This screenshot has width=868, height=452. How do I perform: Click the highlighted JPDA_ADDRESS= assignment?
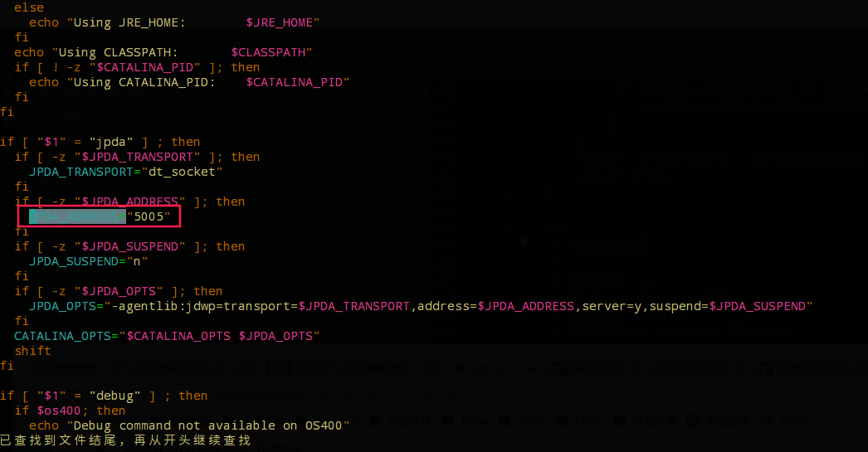77,216
